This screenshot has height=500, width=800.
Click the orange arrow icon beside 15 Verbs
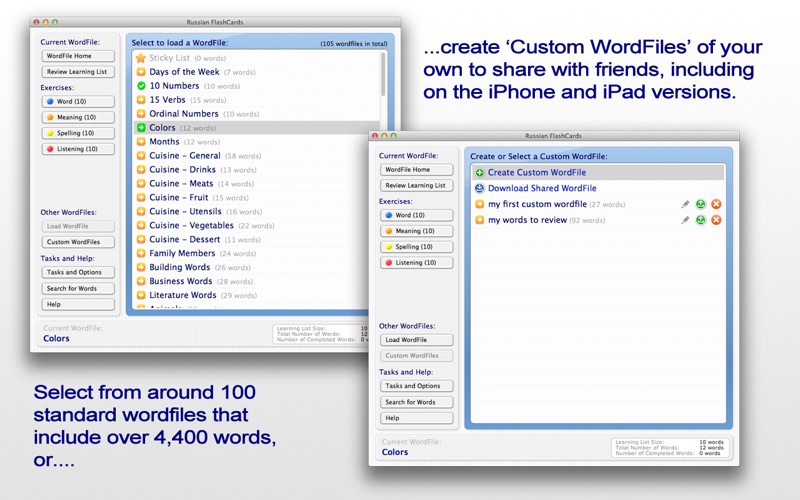click(x=141, y=99)
